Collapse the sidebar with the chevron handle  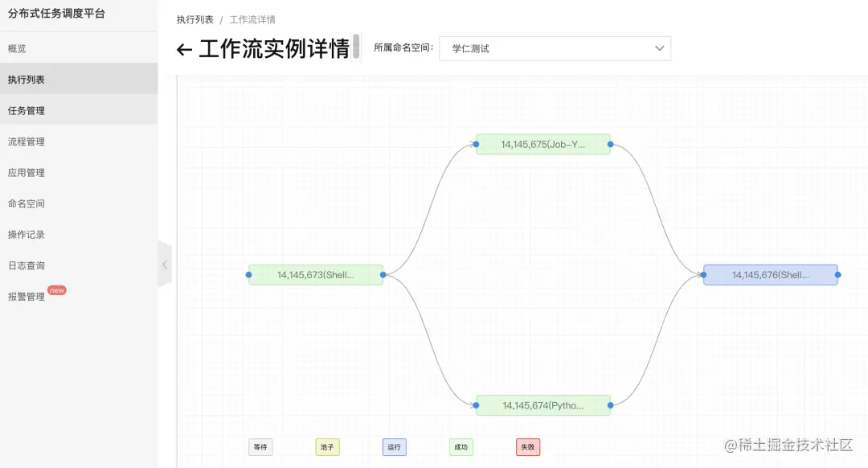click(165, 265)
